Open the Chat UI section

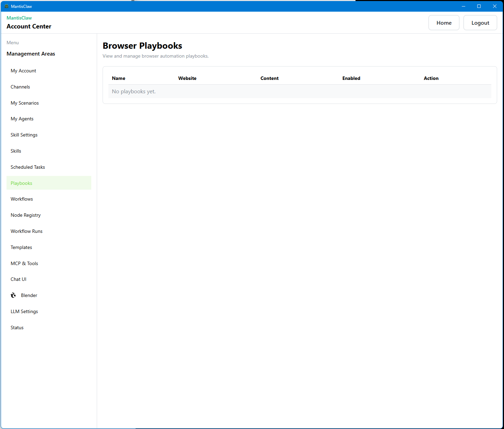(x=18, y=279)
